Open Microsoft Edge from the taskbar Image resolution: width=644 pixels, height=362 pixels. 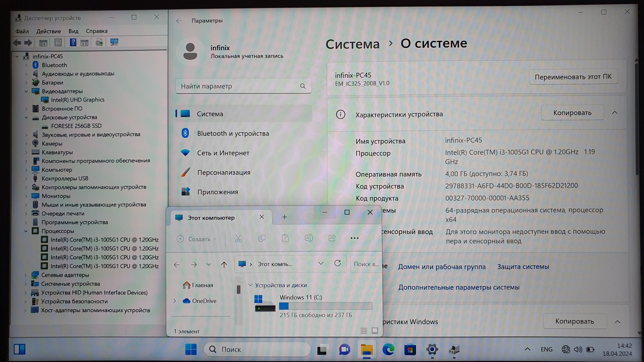point(388,349)
